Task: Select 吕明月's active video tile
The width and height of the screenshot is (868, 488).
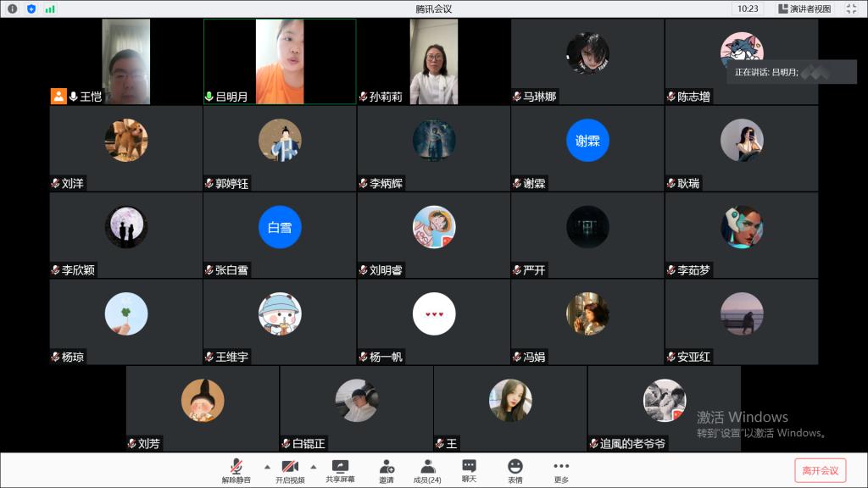Action: point(280,61)
